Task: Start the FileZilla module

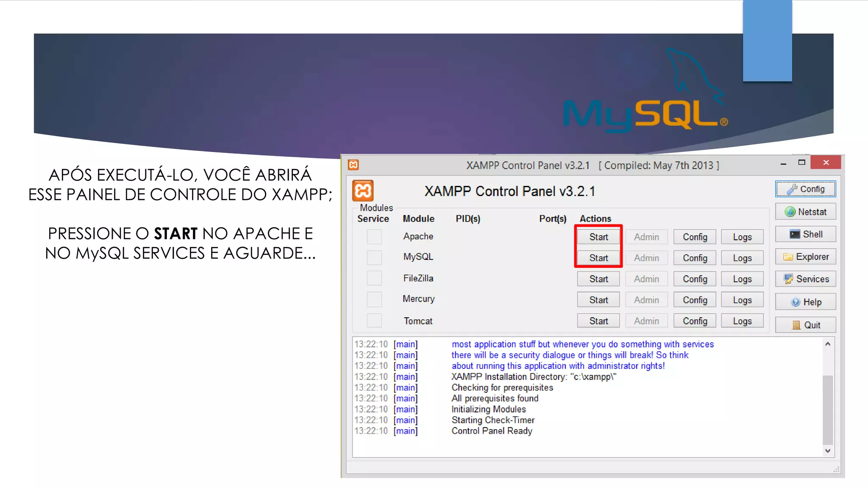Action: (598, 279)
